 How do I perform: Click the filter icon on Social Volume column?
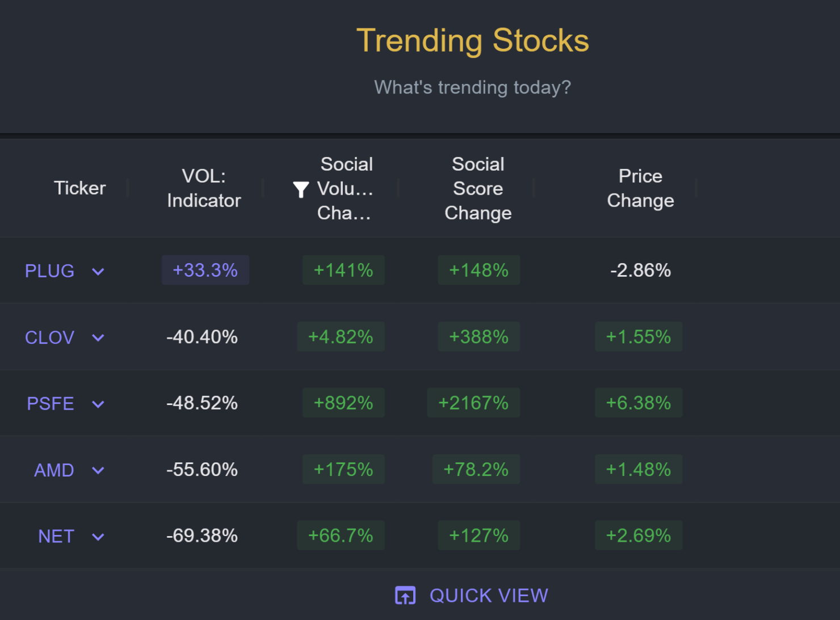coord(301,189)
